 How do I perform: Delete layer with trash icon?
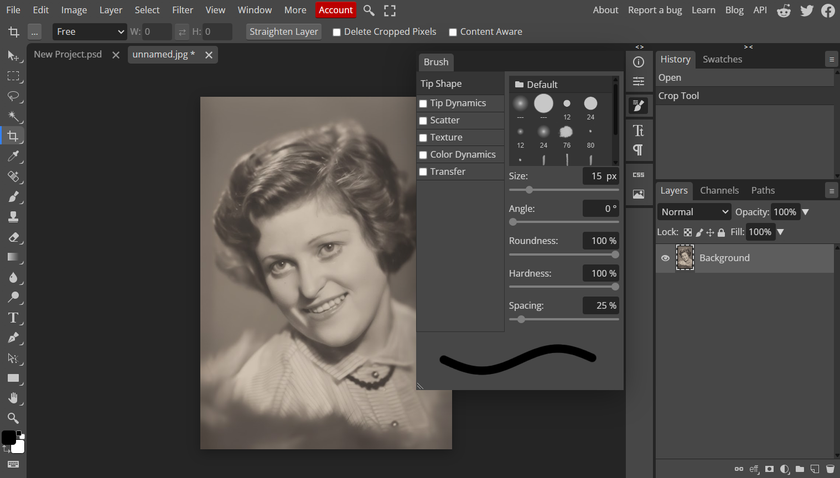tap(830, 469)
